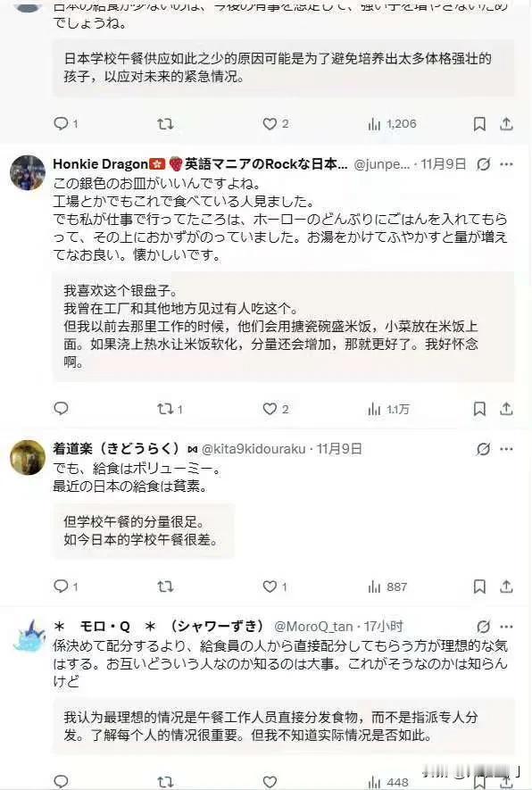Open Grok icon on 着道楽's tweet
Viewport: 532px width, 790px height.
point(483,449)
